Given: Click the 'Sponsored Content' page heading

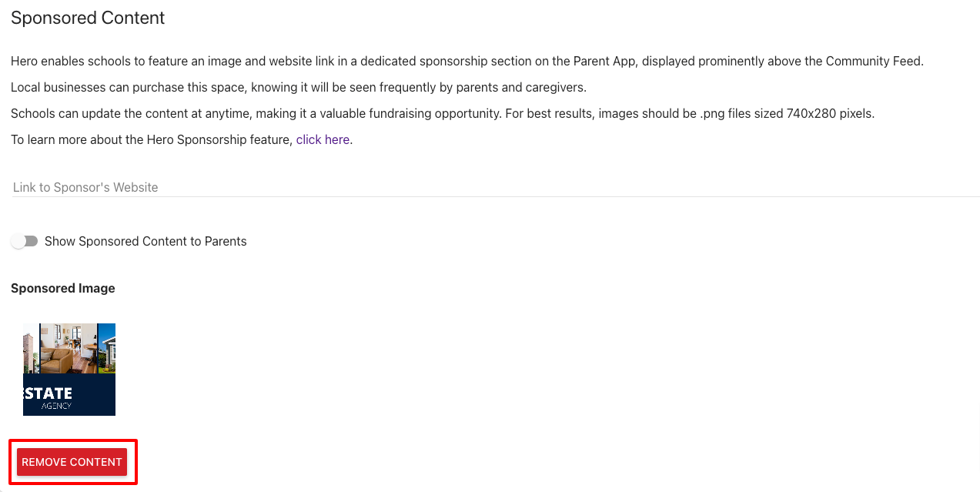Looking at the screenshot, I should point(88,18).
